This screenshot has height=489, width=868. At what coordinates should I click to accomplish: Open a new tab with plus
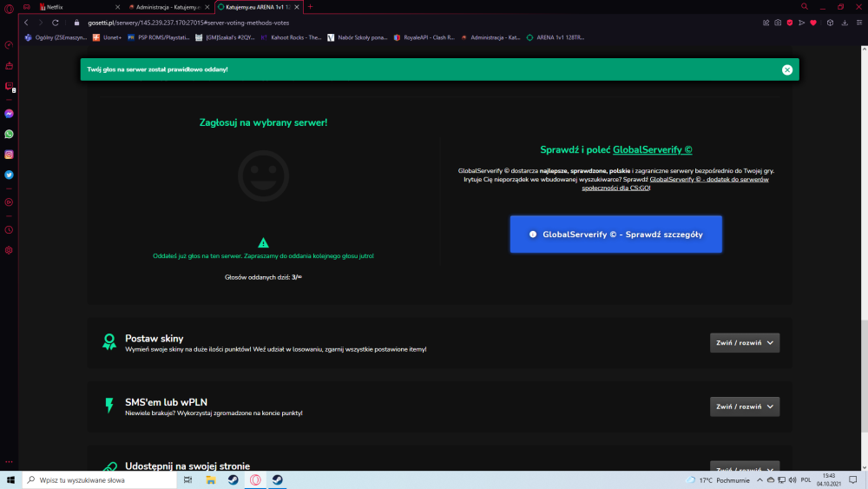tap(310, 7)
